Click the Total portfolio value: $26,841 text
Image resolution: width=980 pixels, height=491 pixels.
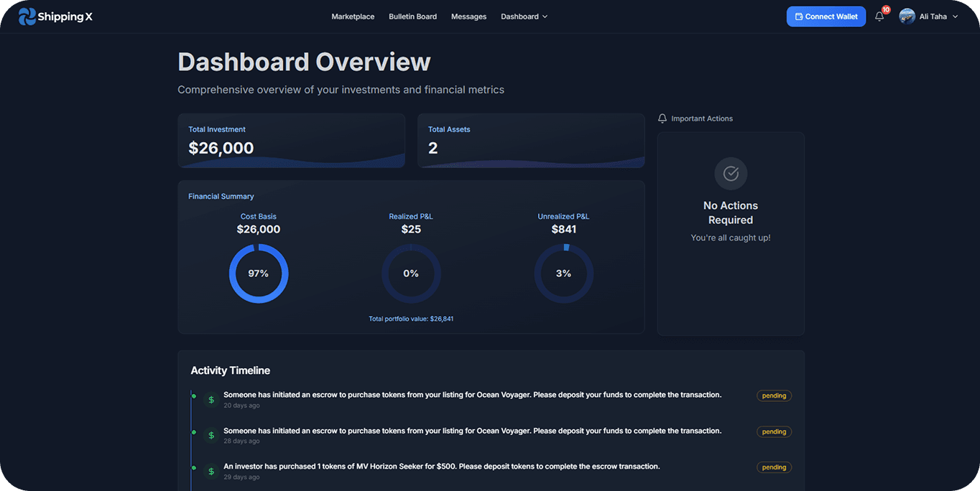coord(411,319)
